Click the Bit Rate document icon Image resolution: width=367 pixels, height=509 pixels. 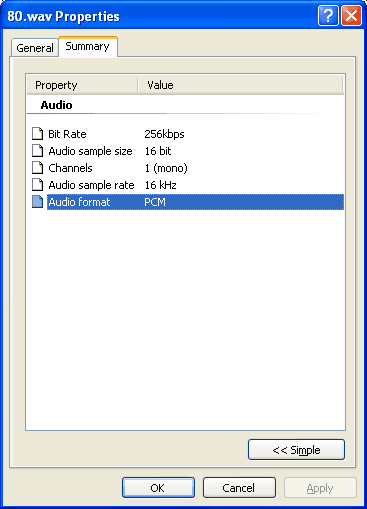[37, 134]
